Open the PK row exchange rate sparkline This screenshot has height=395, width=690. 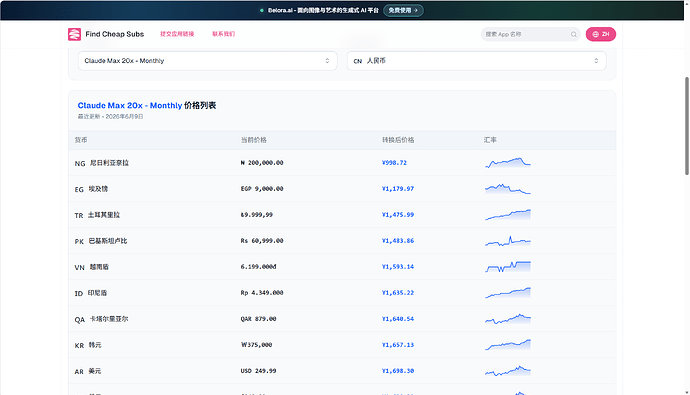point(508,241)
